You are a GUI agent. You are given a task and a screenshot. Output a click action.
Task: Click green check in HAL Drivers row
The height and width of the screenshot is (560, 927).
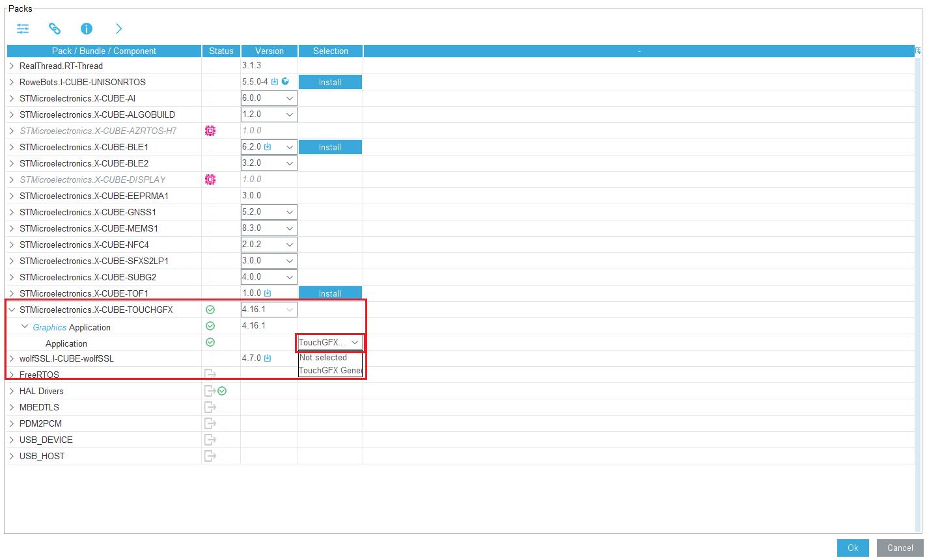(222, 391)
